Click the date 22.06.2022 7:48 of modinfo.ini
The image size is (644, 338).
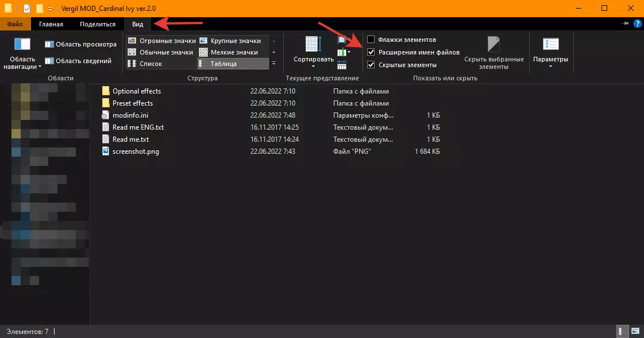(x=273, y=115)
